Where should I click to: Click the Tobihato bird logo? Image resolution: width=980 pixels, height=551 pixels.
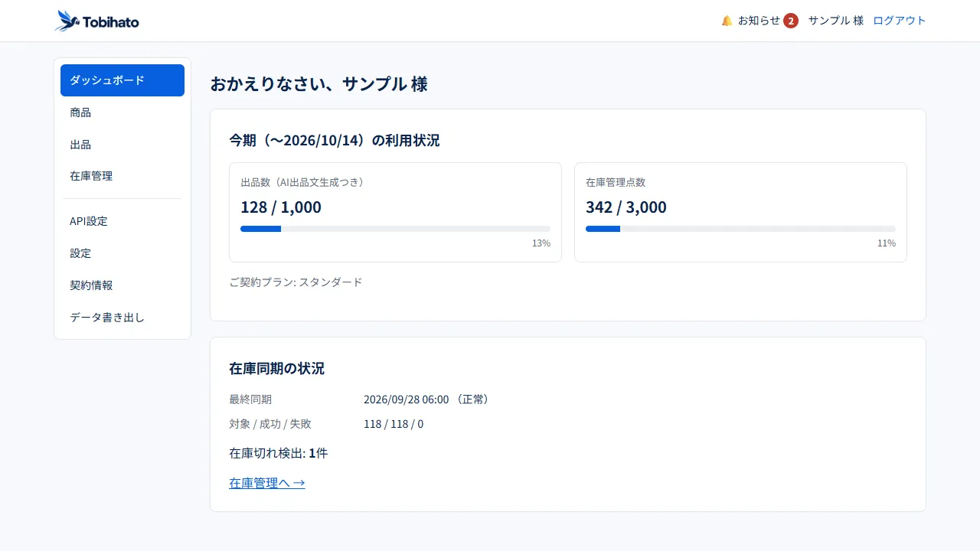[97, 21]
